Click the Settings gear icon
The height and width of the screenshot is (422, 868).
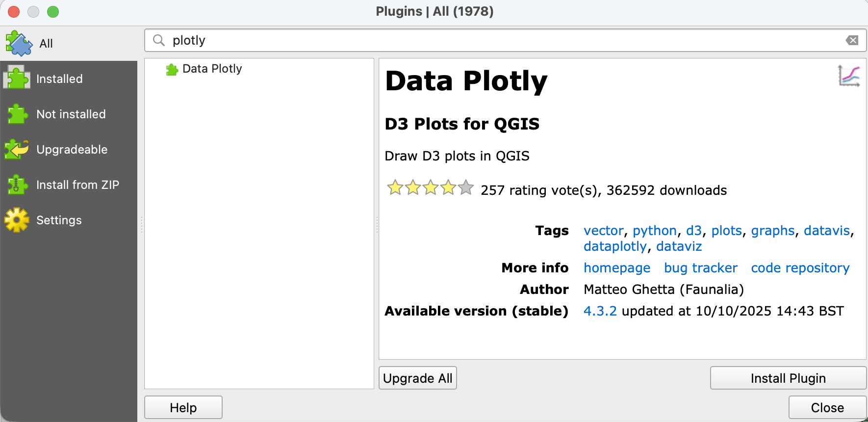[18, 220]
